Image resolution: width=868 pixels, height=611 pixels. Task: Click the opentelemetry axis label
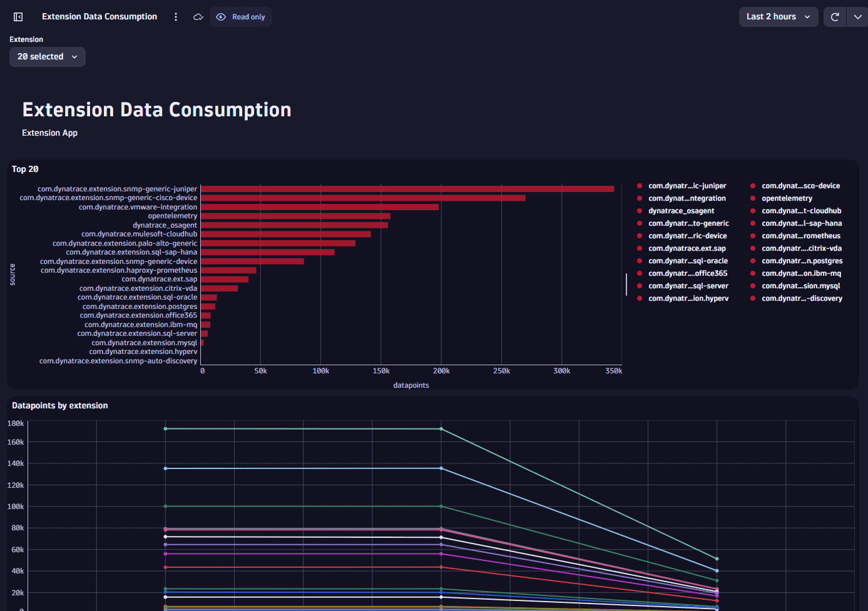(173, 216)
